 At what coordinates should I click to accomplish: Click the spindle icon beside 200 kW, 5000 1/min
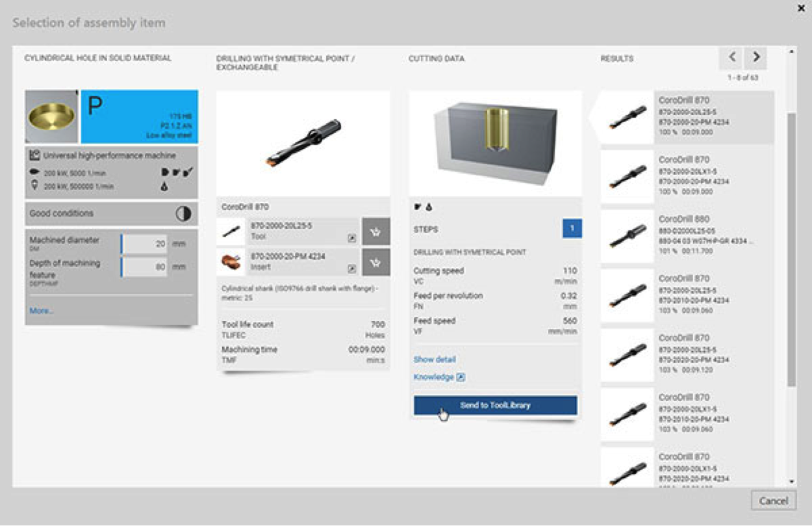(34, 173)
